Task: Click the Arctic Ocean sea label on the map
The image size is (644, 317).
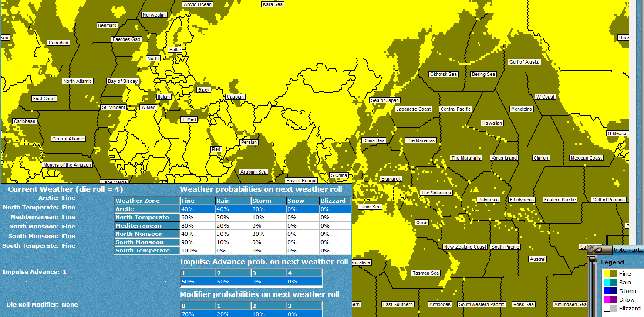Action: pyautogui.click(x=198, y=4)
